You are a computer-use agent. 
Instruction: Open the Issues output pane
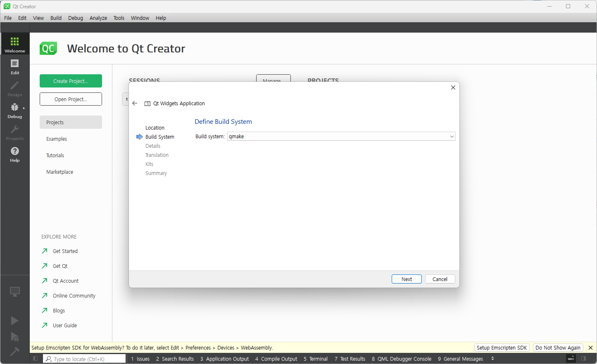pyautogui.click(x=140, y=359)
